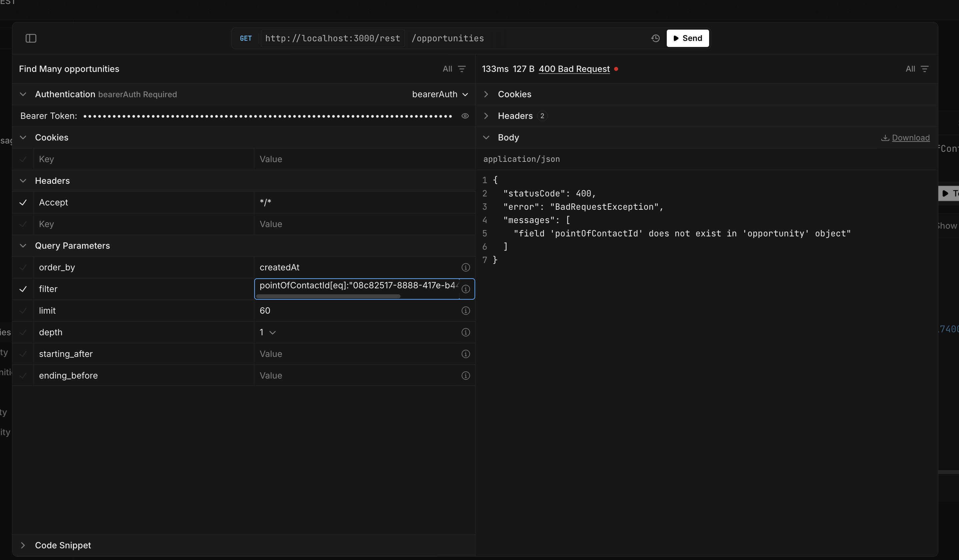Open the All filter in response panel
This screenshot has width=959, height=560.
coord(917,69)
